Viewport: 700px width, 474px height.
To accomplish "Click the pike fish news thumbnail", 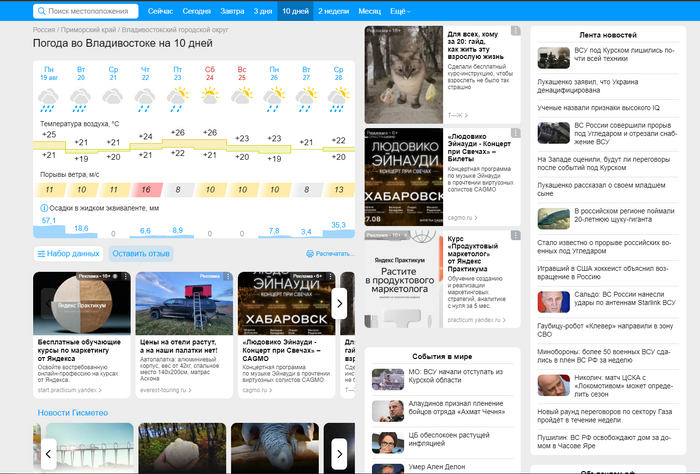I will coord(554,219).
